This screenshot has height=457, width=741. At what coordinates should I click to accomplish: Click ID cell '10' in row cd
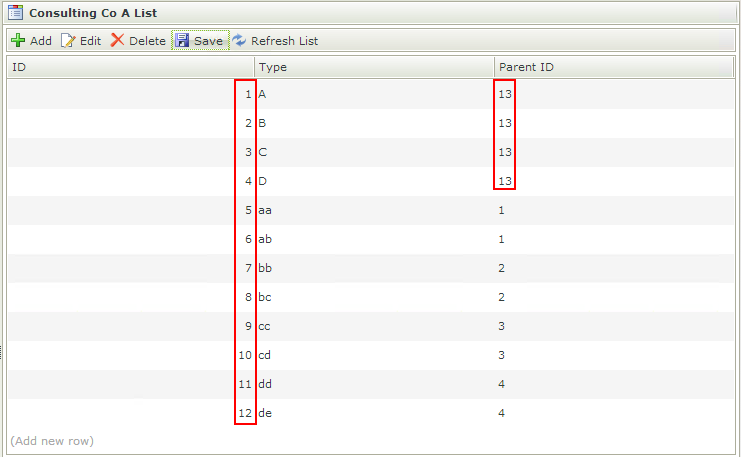click(245, 355)
